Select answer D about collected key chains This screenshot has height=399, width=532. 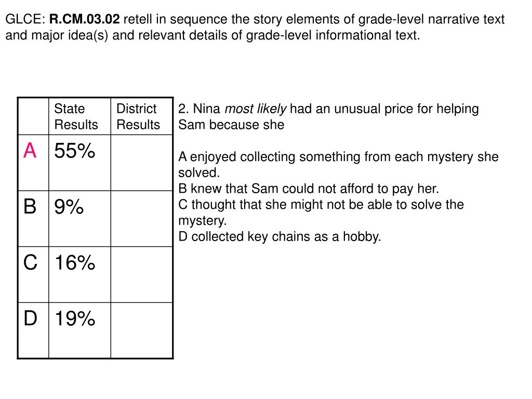click(280, 236)
